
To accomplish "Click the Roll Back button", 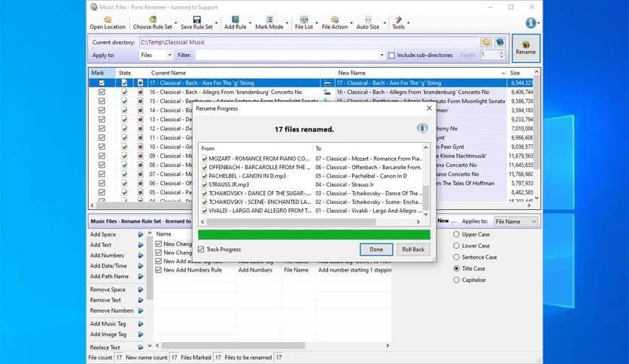I will pyautogui.click(x=413, y=250).
